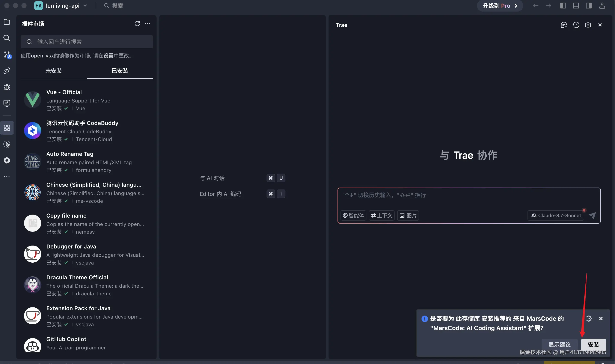
Task: Start a new Trae chat session
Action: [x=564, y=25]
